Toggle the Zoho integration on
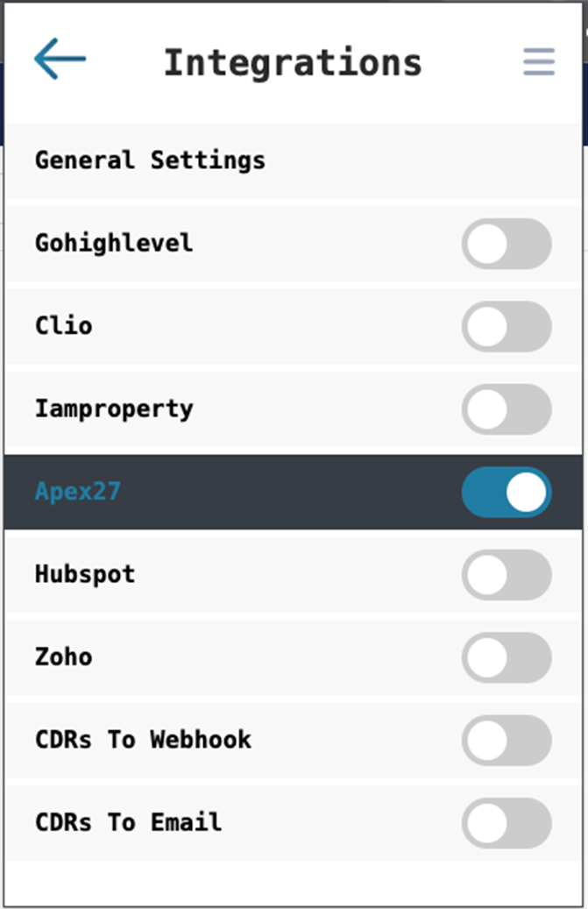 [507, 657]
